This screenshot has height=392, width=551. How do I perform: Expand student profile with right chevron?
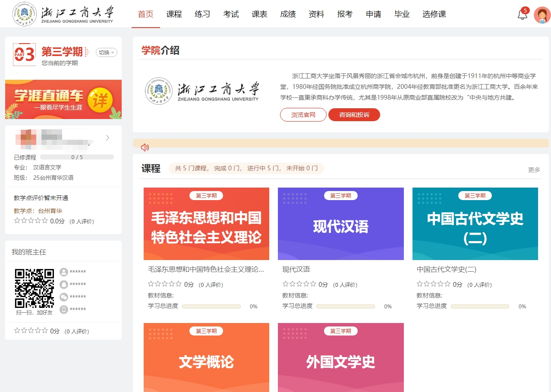[107, 138]
